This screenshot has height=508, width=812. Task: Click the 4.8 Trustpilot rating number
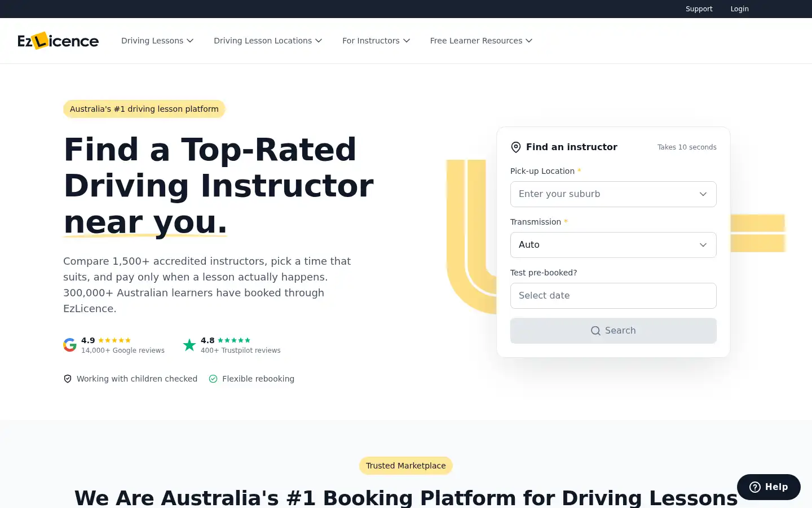coord(208,340)
